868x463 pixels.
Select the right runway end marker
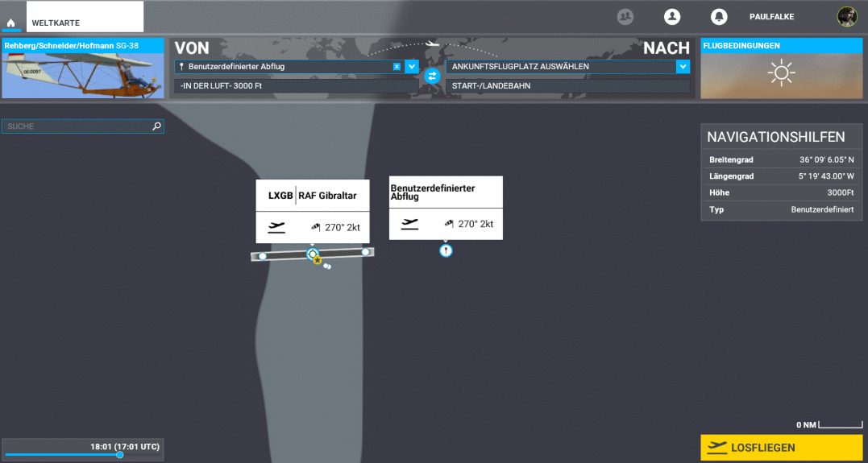[x=365, y=252]
